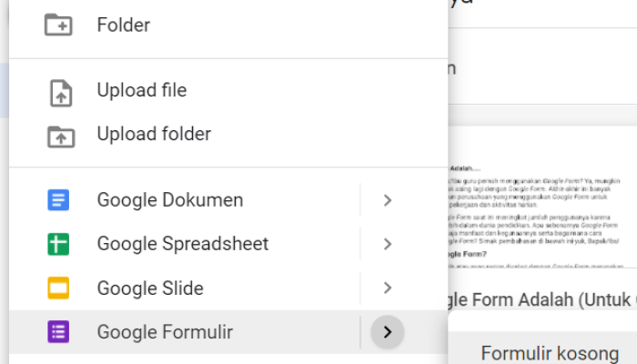Choose the Upload file text option
Viewport: 637px width, 364px height.
tap(141, 91)
